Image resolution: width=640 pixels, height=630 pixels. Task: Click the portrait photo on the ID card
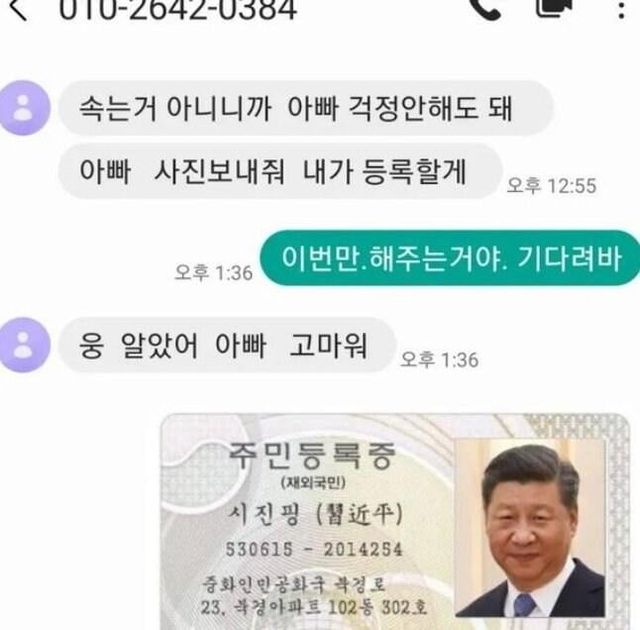(530, 528)
